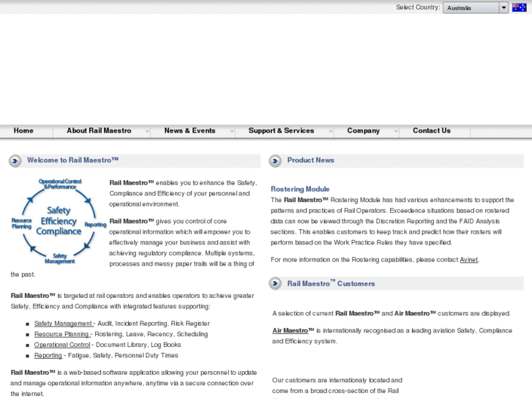Click the Rail Maestro Customers heading text
The image size is (532, 399).
coord(331,283)
